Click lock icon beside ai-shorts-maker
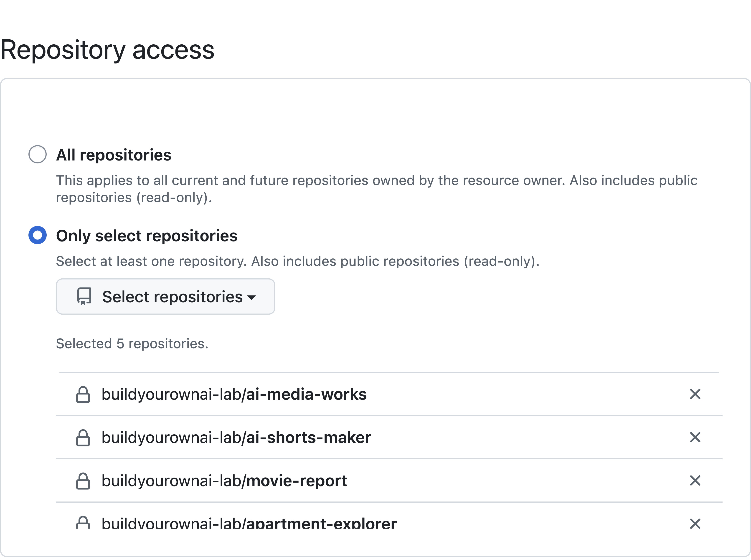Screen dimensions: 751x560 [83, 438]
